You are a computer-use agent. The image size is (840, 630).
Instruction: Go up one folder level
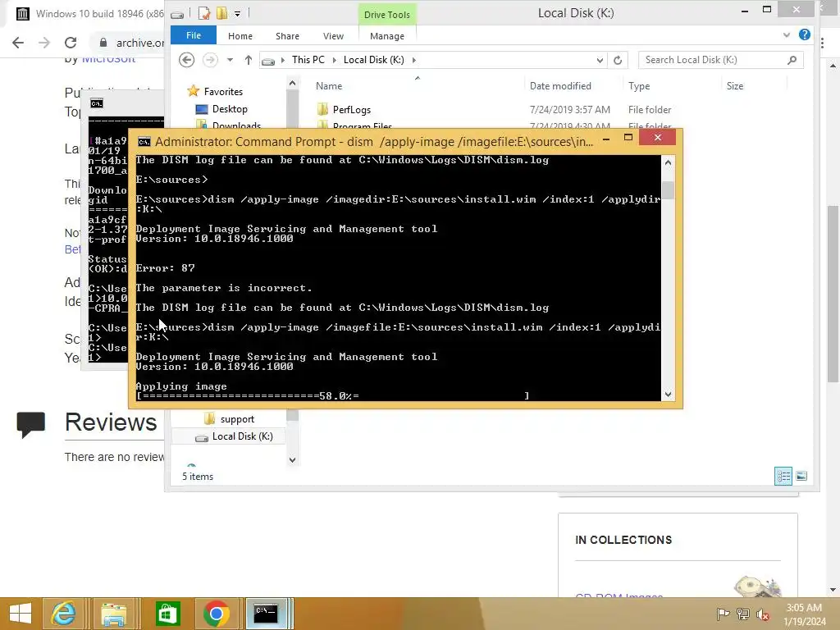pos(248,60)
